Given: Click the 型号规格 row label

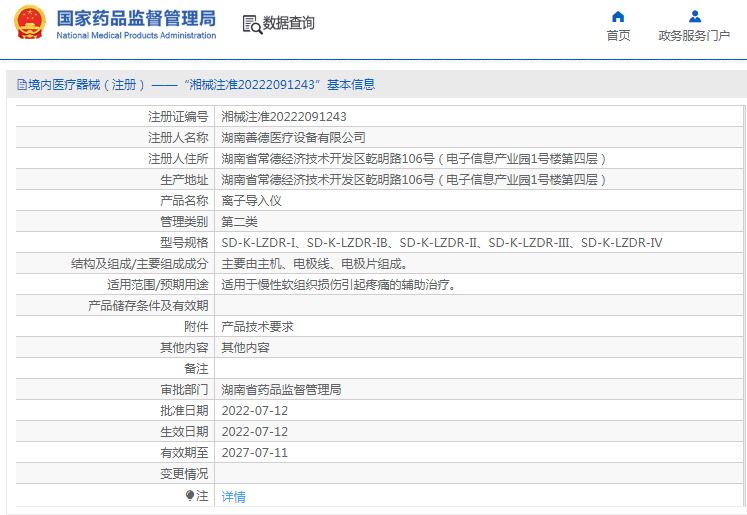Looking at the screenshot, I should (x=184, y=243).
